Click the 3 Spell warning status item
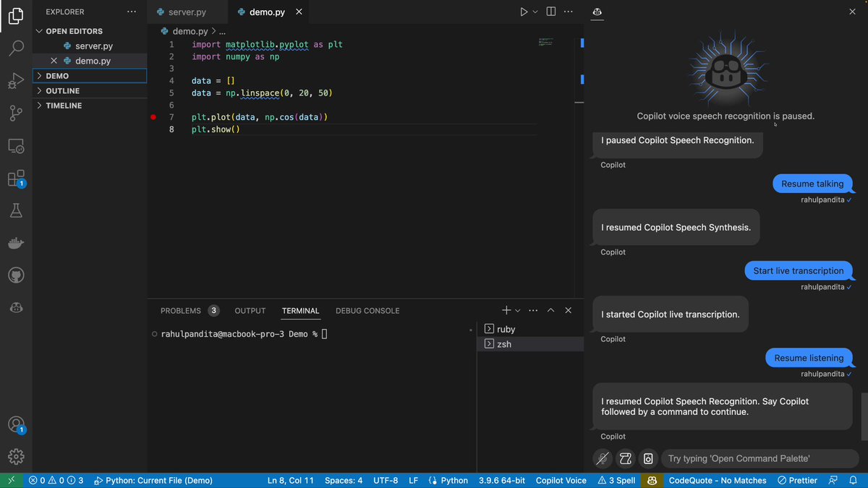This screenshot has width=868, height=488. [x=616, y=481]
